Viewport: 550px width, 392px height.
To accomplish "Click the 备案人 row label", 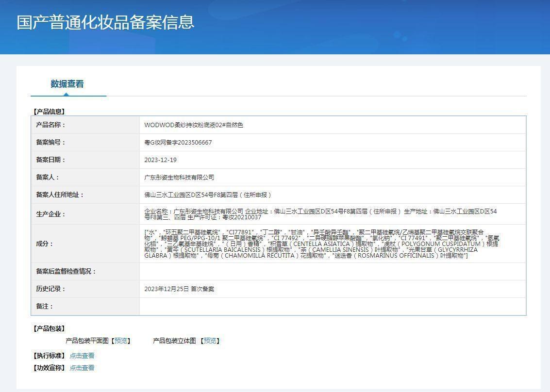I will pos(48,178).
